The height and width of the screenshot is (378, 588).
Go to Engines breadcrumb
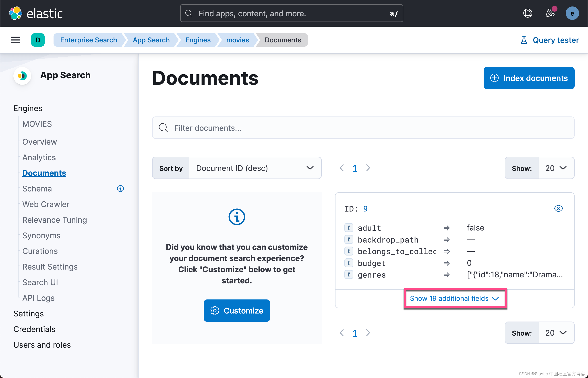coord(198,40)
